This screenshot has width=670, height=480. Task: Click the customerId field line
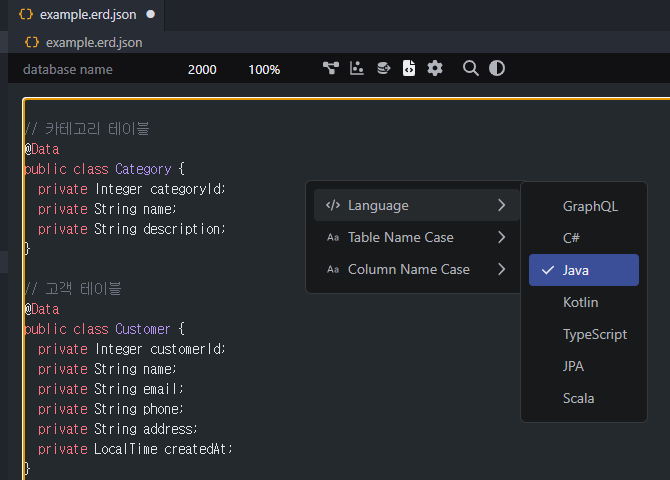132,349
